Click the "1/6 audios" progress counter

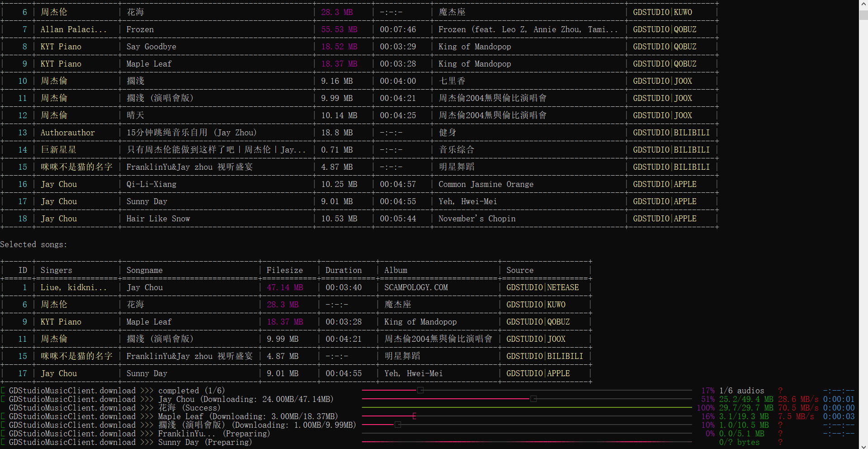click(741, 390)
